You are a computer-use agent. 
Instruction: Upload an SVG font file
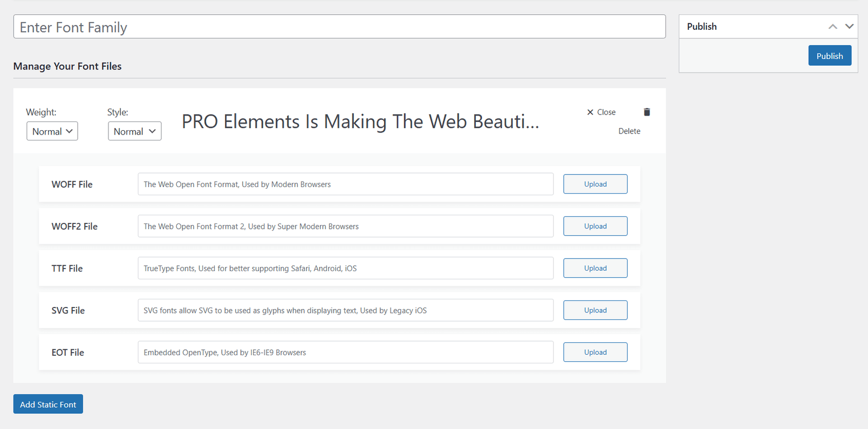tap(595, 310)
